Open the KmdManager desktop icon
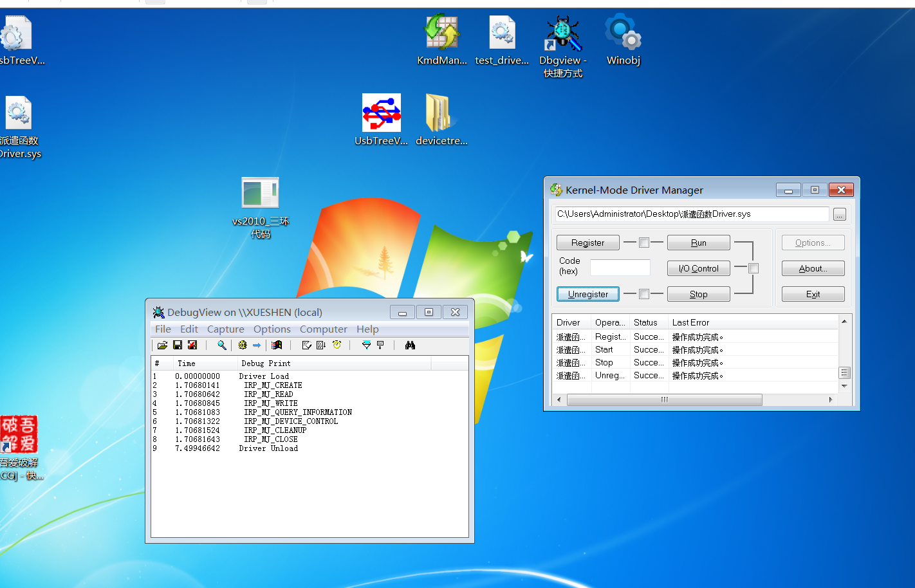 [441, 40]
